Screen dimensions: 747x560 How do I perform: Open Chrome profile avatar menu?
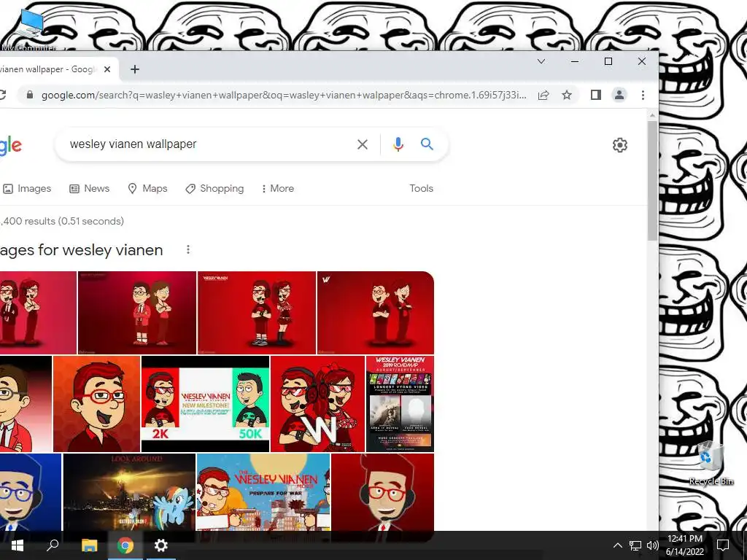pos(619,95)
